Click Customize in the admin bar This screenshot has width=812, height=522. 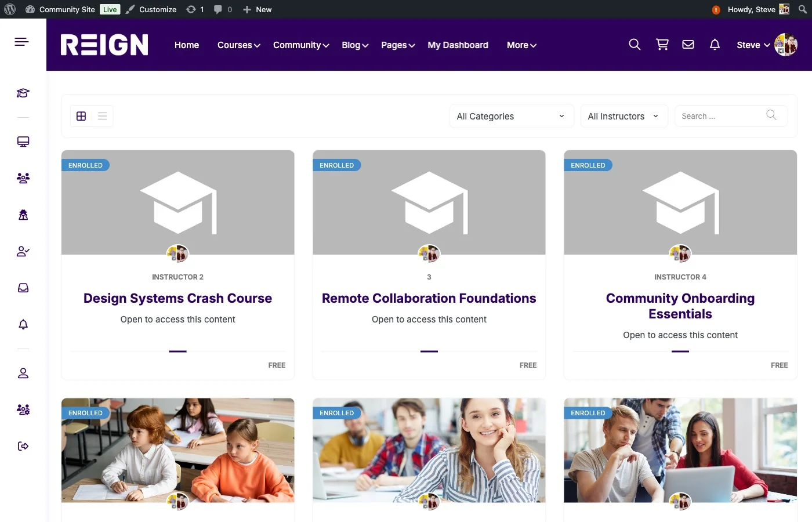click(151, 9)
